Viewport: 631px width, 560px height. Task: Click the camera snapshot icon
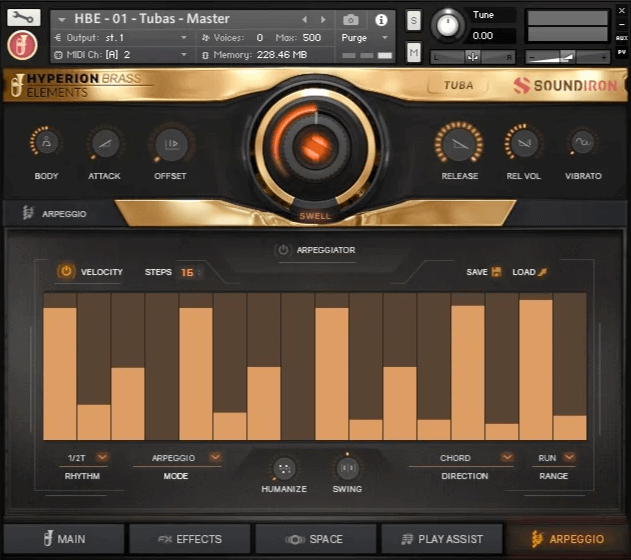tap(351, 19)
